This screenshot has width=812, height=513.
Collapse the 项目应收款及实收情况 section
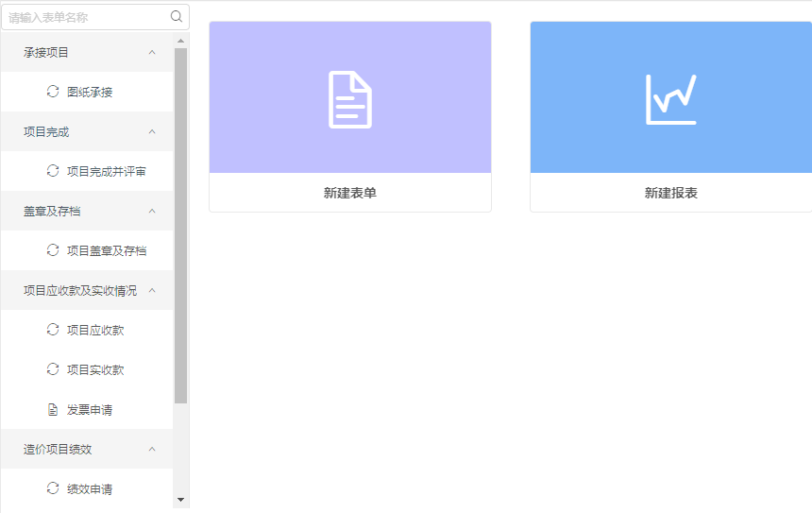[152, 290]
